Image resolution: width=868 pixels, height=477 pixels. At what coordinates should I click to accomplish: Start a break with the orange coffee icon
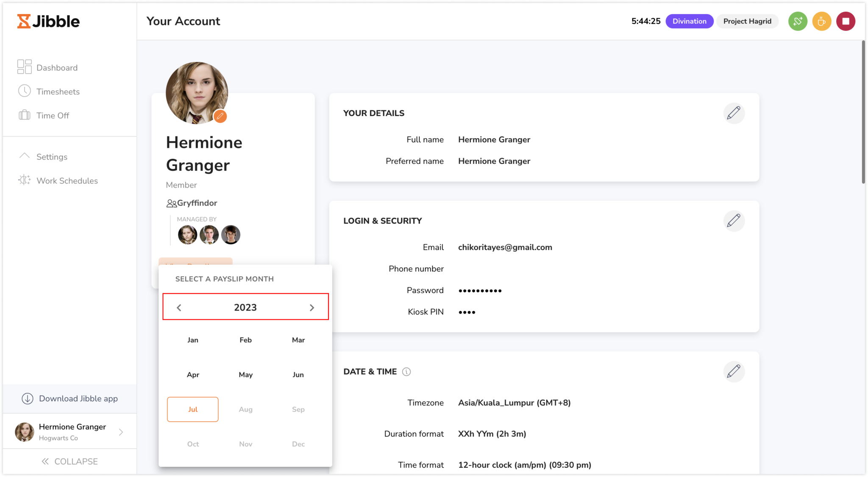tap(821, 21)
